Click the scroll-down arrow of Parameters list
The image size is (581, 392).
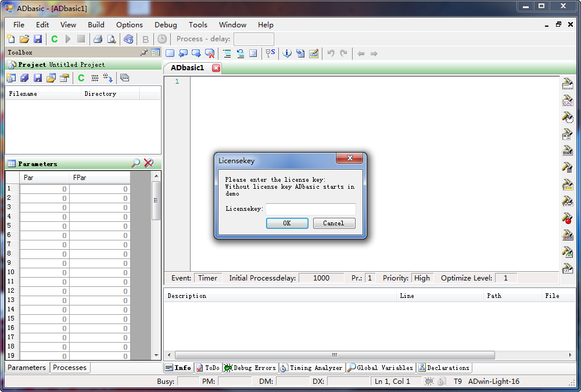[156, 355]
